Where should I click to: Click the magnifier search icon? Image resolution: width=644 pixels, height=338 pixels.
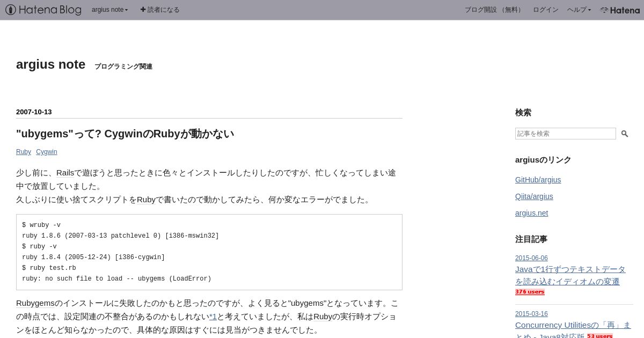625,134
